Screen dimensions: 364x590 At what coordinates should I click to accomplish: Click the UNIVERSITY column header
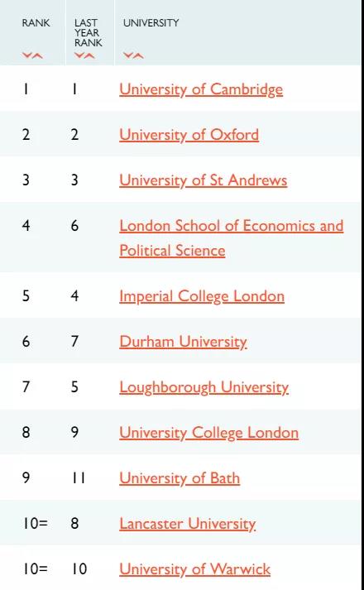151,23
